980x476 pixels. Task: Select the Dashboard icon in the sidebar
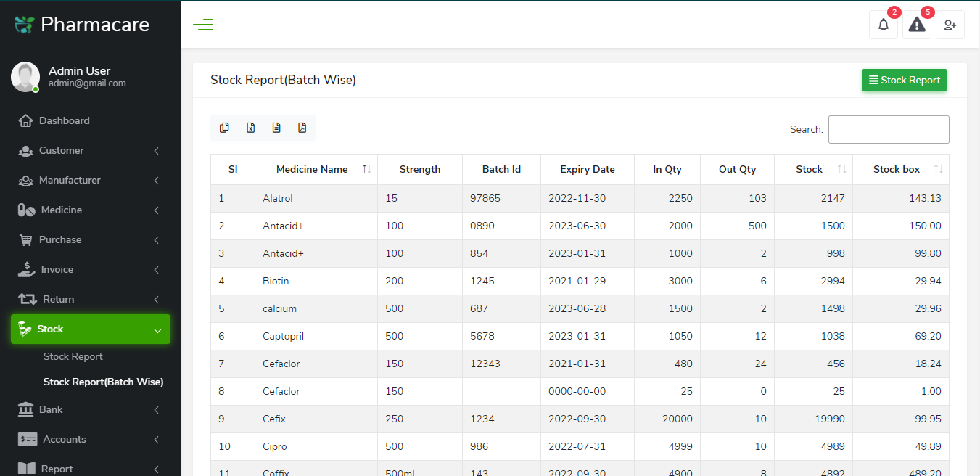coord(26,120)
